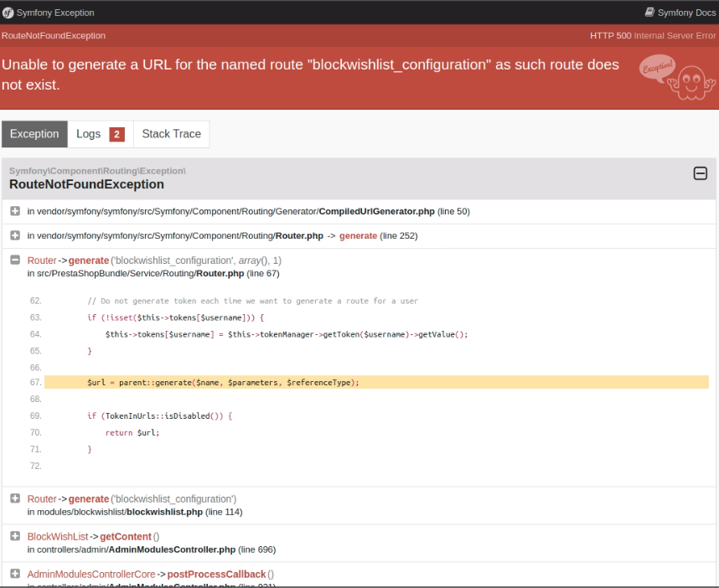Image resolution: width=719 pixels, height=588 pixels.
Task: Click the blockwishlist.php file name
Action: [x=164, y=512]
